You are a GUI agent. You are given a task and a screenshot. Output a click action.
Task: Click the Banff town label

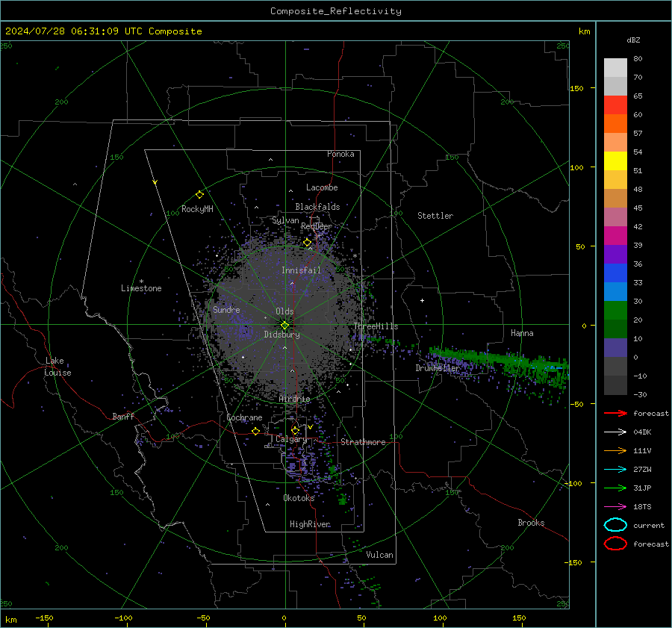[x=123, y=417]
